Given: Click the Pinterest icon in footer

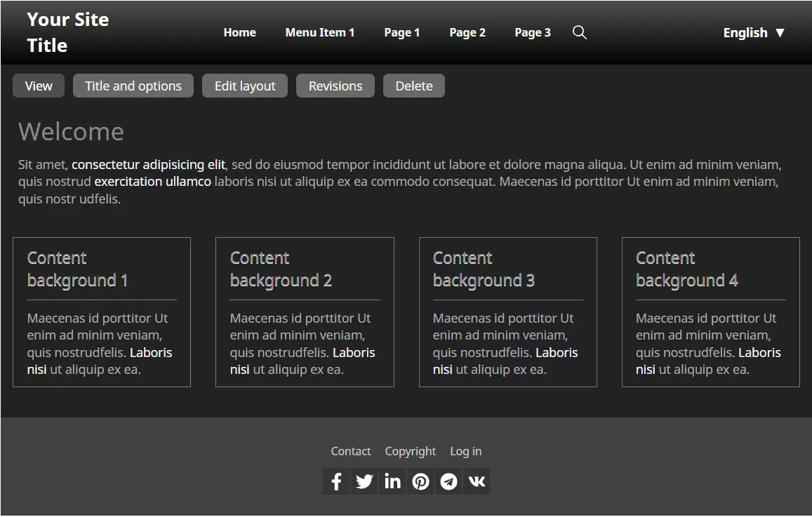Looking at the screenshot, I should coord(420,481).
